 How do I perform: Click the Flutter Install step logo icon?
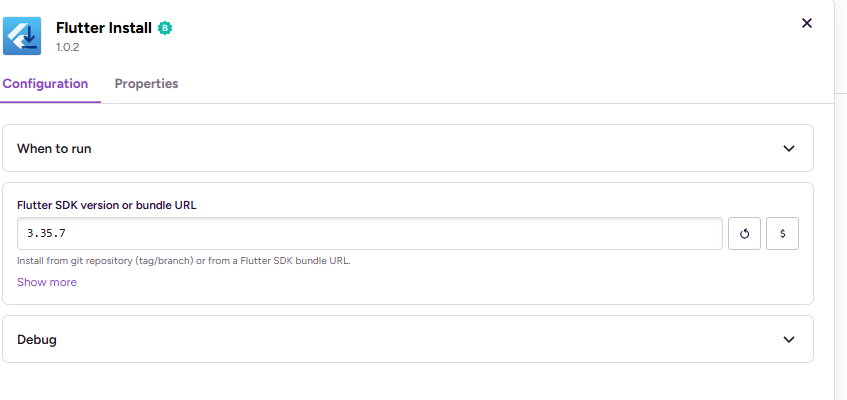(x=22, y=36)
